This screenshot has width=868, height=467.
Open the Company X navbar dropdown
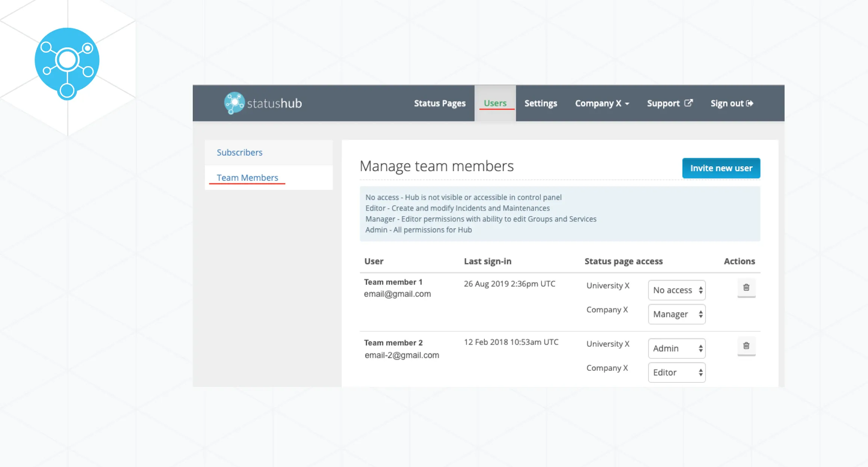[x=602, y=103]
